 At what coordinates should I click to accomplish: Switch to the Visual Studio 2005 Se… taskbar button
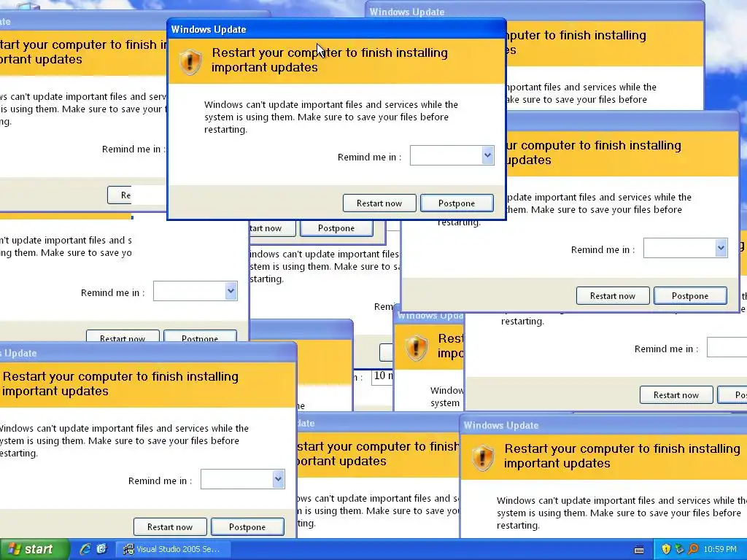[174, 549]
